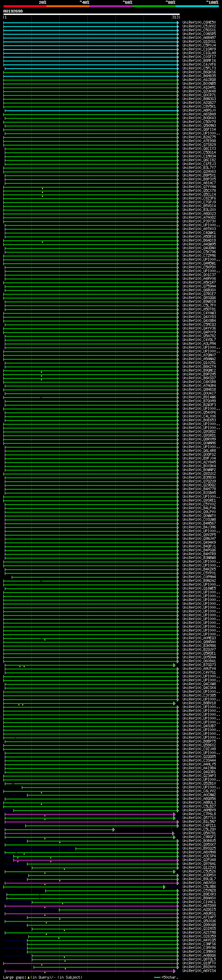Image resolution: width=222 pixels, height=980 pixels.
Task: Select the UniRef100_C7P6L8 label
Action: [x=199, y=814]
